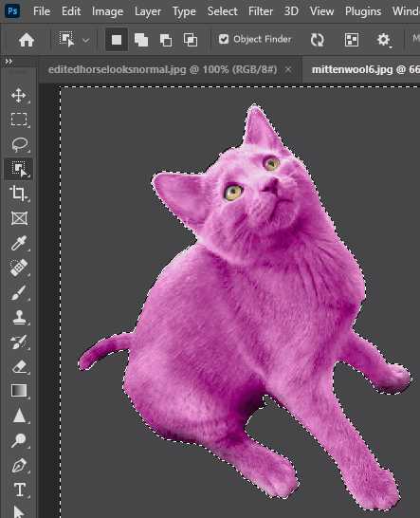The height and width of the screenshot is (518, 420).
Task: Click the Home button
Action: pyautogui.click(x=27, y=40)
